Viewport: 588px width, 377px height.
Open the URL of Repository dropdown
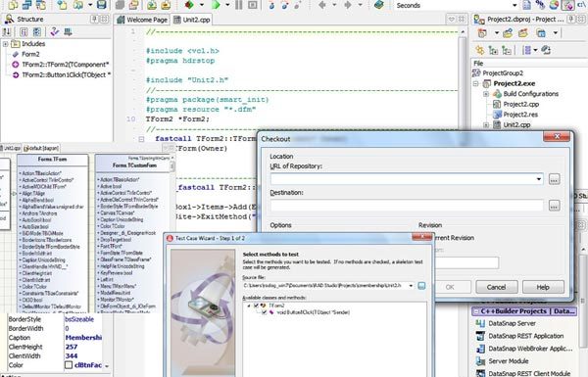(539, 179)
